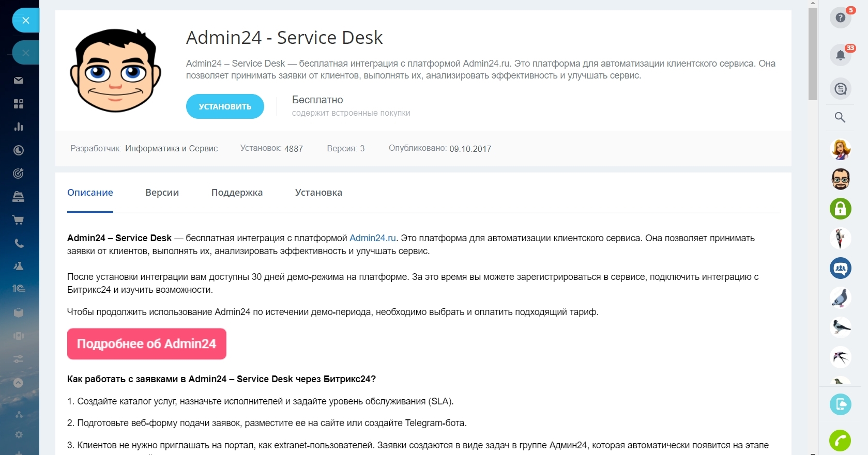Click the install count 4887
This screenshot has height=455, width=868.
(294, 149)
